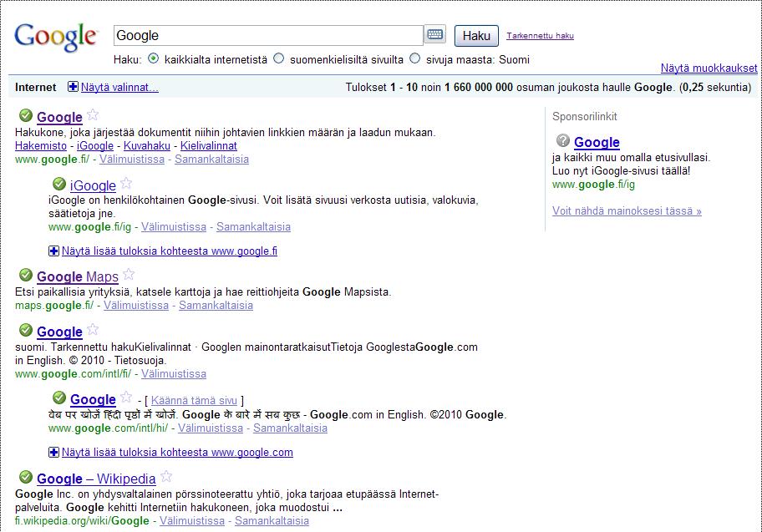The image size is (762, 532).
Task: Click green checkmark beside Google Maps result
Action: coord(26,275)
